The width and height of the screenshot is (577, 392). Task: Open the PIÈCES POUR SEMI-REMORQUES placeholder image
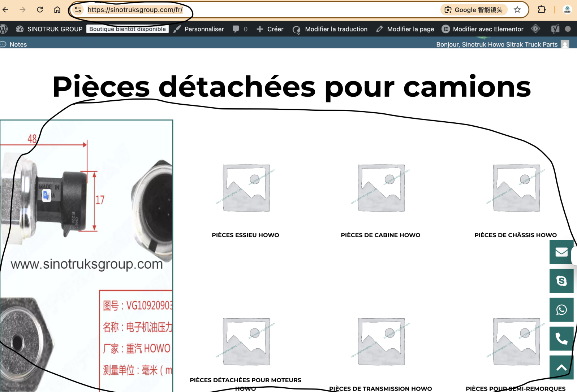(x=516, y=341)
